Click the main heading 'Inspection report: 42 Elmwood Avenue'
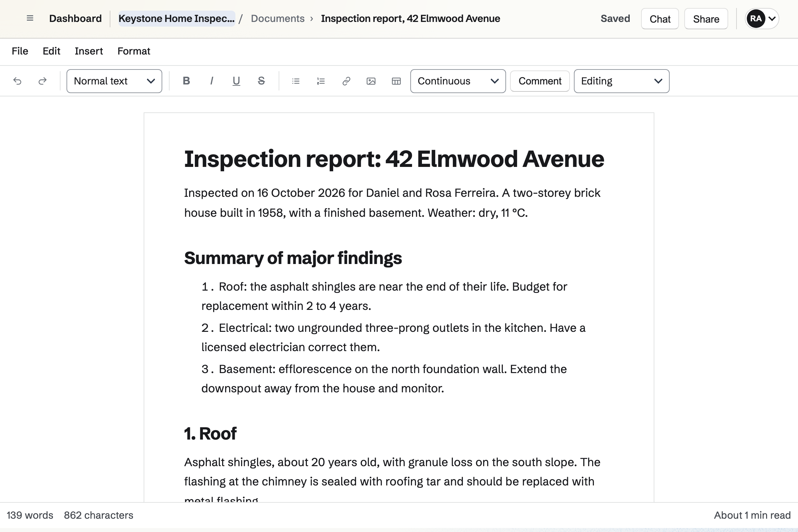 pos(394,159)
